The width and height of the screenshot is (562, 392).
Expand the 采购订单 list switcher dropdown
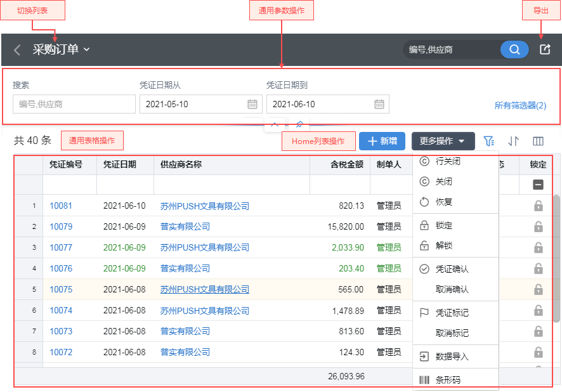coord(87,49)
